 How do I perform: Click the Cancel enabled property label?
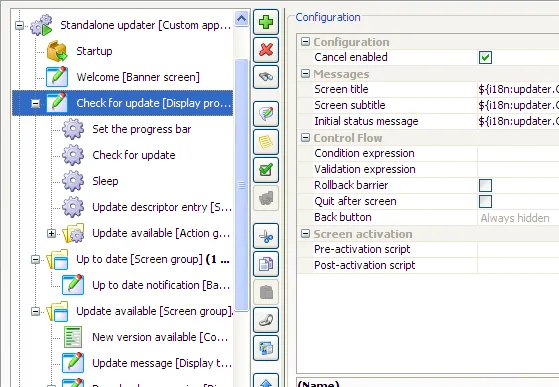pos(351,57)
